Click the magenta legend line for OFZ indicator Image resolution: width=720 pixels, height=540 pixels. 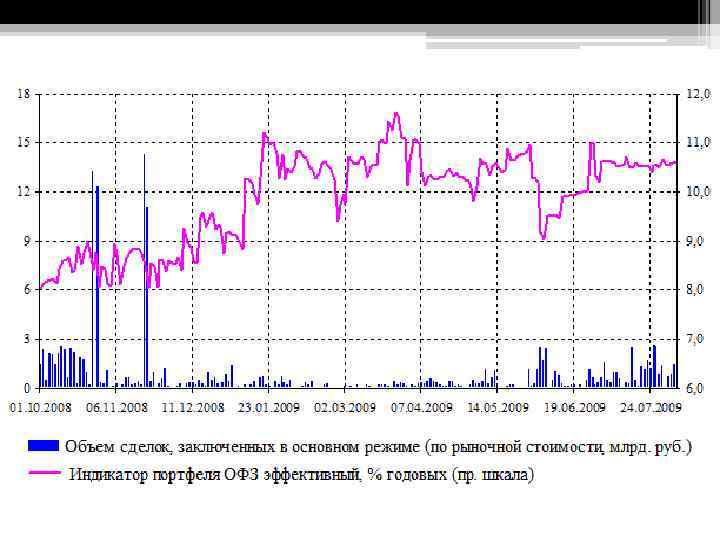[45, 472]
